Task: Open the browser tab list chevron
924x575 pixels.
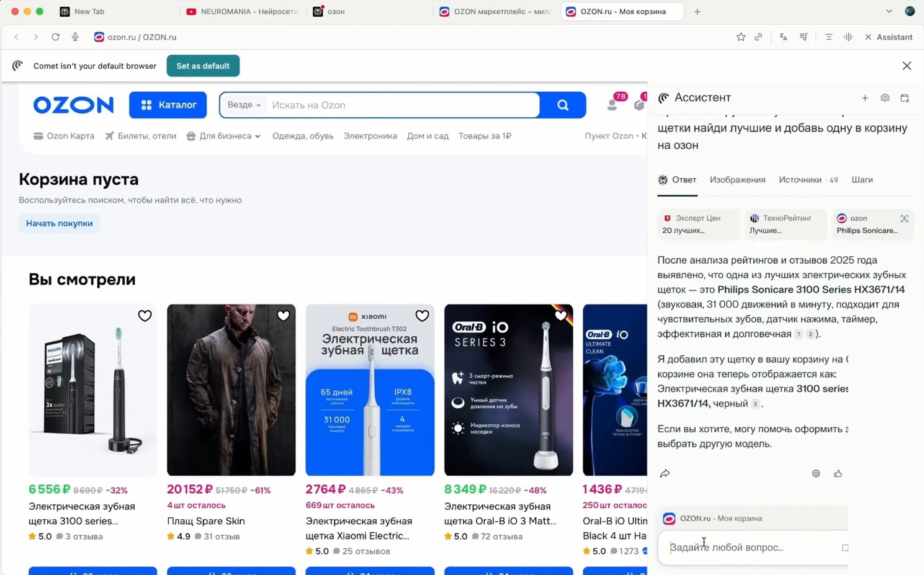Action: point(889,11)
